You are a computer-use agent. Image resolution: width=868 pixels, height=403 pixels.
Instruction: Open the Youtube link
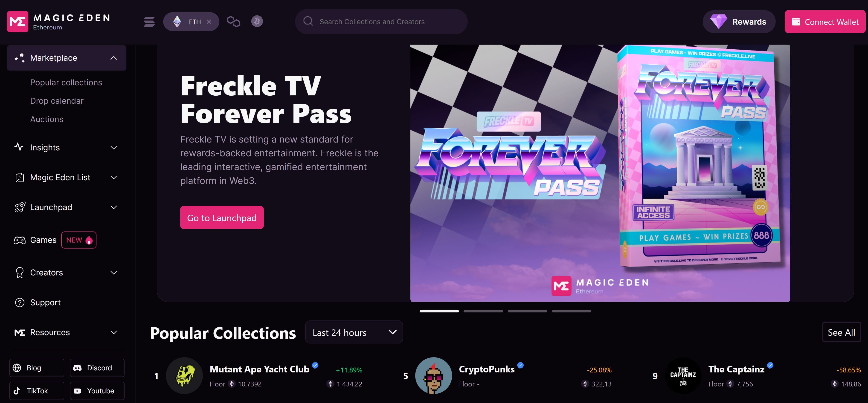pyautogui.click(x=97, y=391)
